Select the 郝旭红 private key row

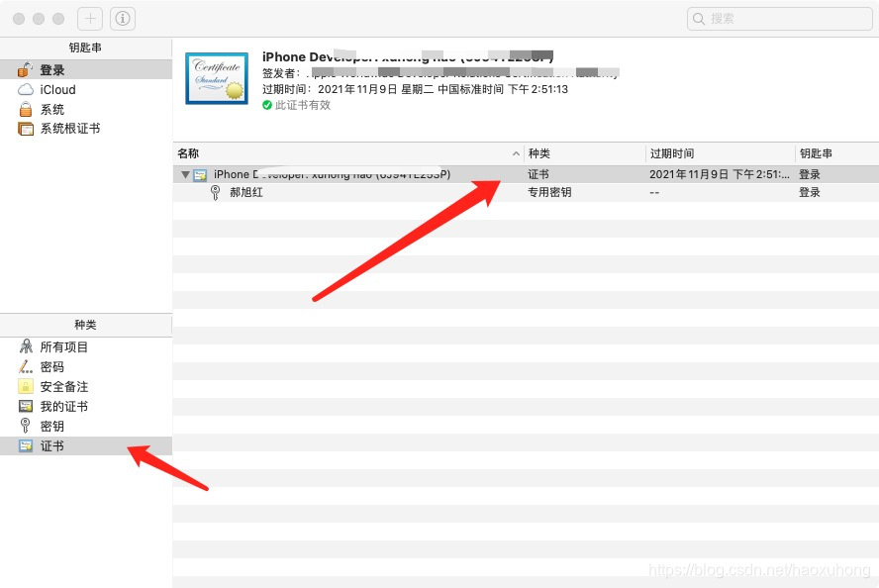pos(526,192)
